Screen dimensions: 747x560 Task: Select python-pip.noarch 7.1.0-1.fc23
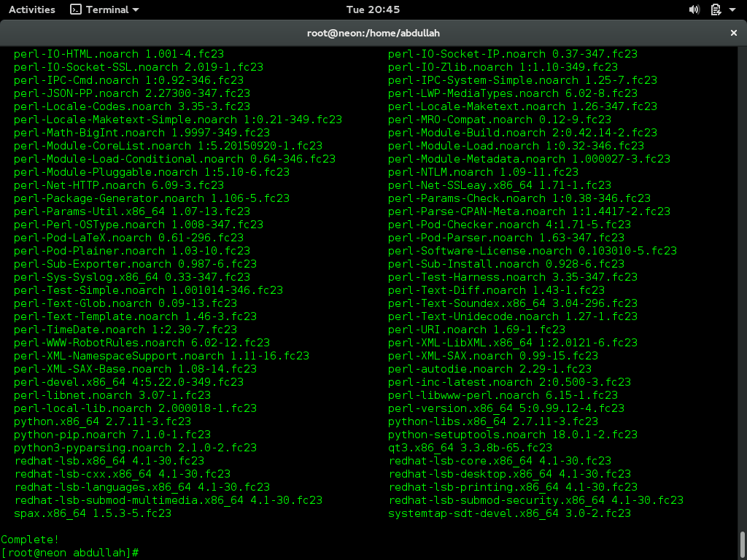pyautogui.click(x=112, y=435)
